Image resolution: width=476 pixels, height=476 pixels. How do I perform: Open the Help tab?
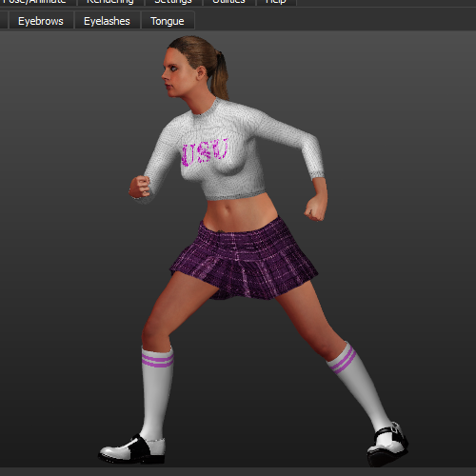276,2
